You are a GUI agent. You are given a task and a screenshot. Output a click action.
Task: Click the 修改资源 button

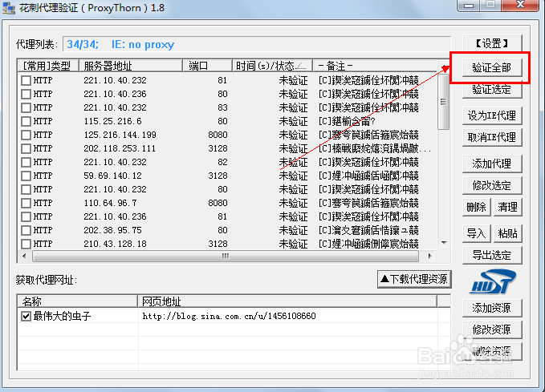tap(492, 329)
